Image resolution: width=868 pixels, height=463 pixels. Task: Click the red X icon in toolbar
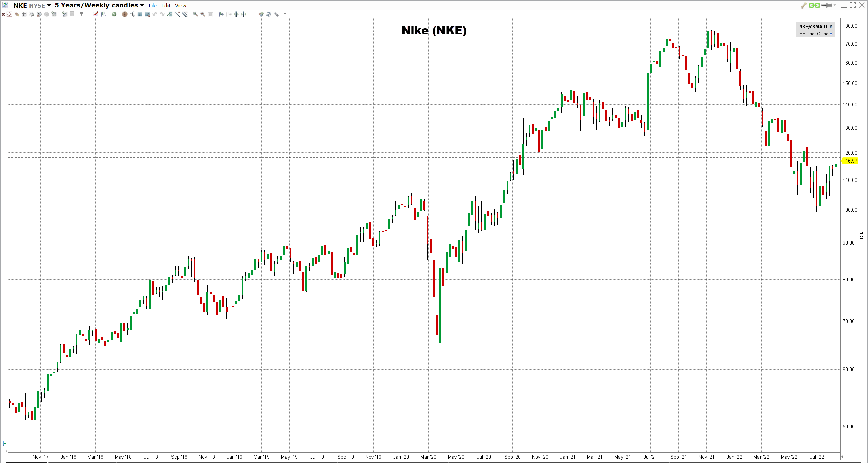point(3,14)
